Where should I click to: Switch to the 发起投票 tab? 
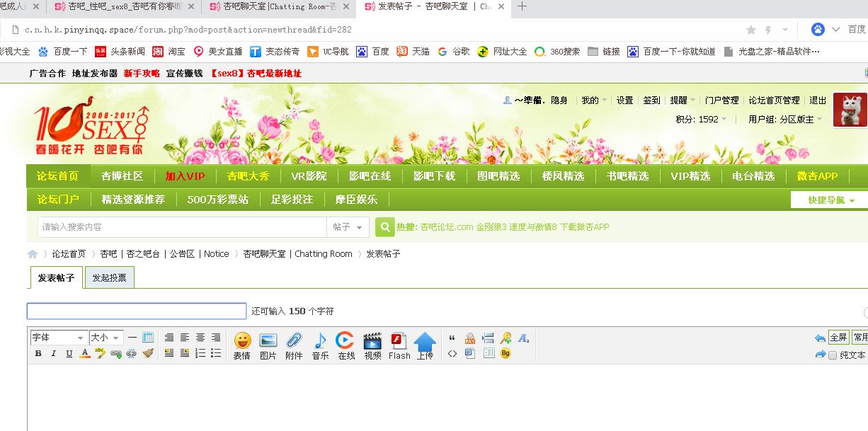(x=110, y=278)
